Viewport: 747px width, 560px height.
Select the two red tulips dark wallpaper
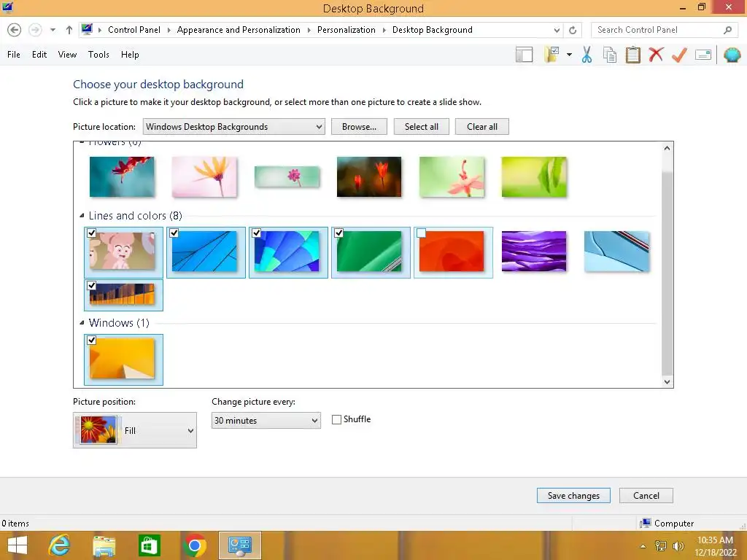coord(369,176)
